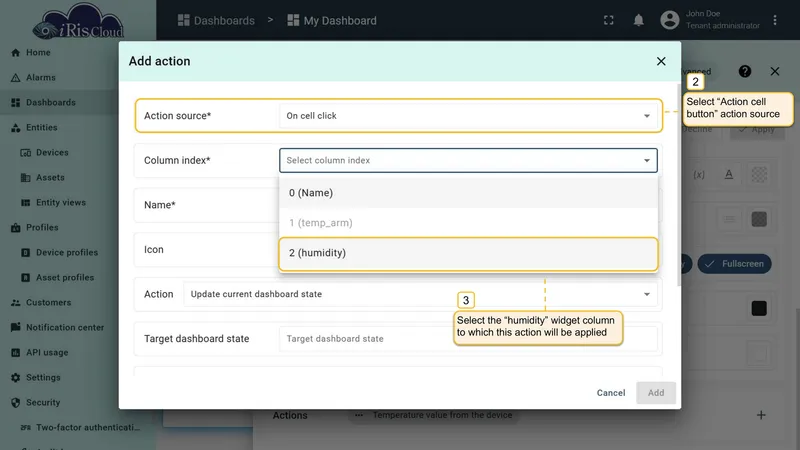Click the Actions ellipsis icon
The width and height of the screenshot is (800, 450).
coord(359,415)
